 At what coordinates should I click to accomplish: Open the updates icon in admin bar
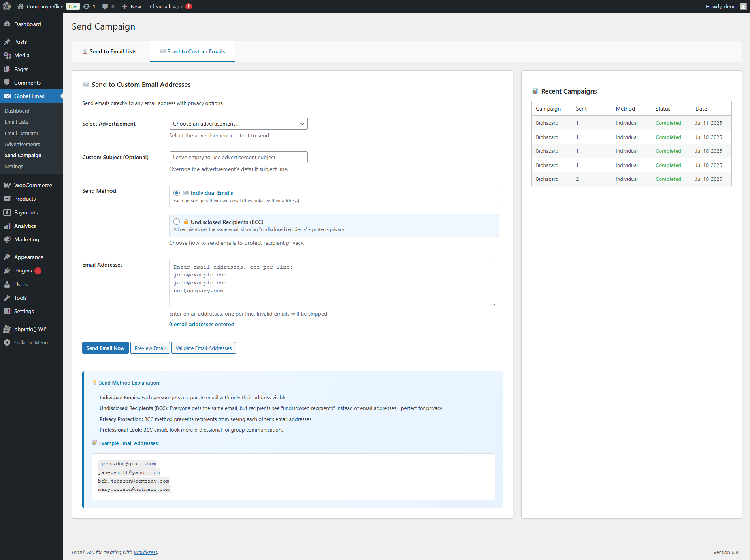click(x=87, y=6)
